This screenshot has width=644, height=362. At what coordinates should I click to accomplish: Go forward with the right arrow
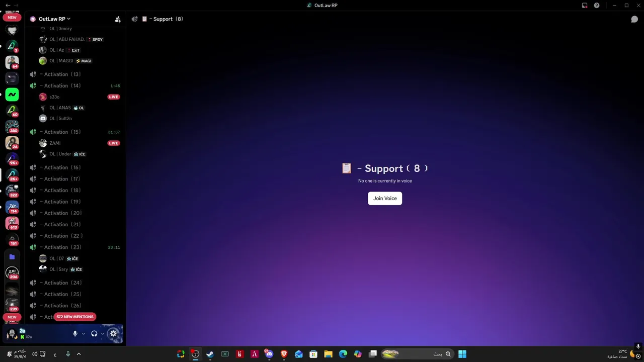pos(16,6)
